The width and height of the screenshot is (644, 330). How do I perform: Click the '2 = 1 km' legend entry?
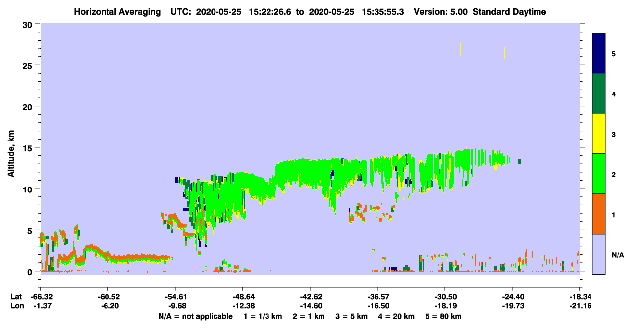[309, 316]
